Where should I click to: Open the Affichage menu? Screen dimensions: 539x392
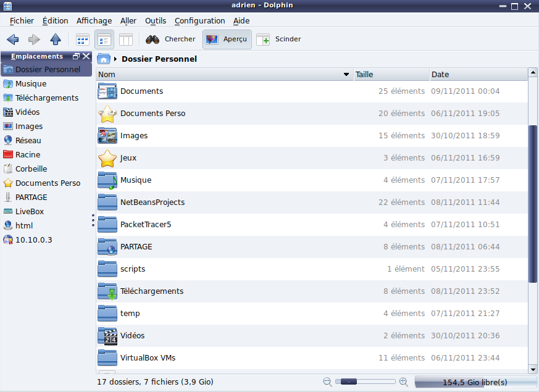94,21
